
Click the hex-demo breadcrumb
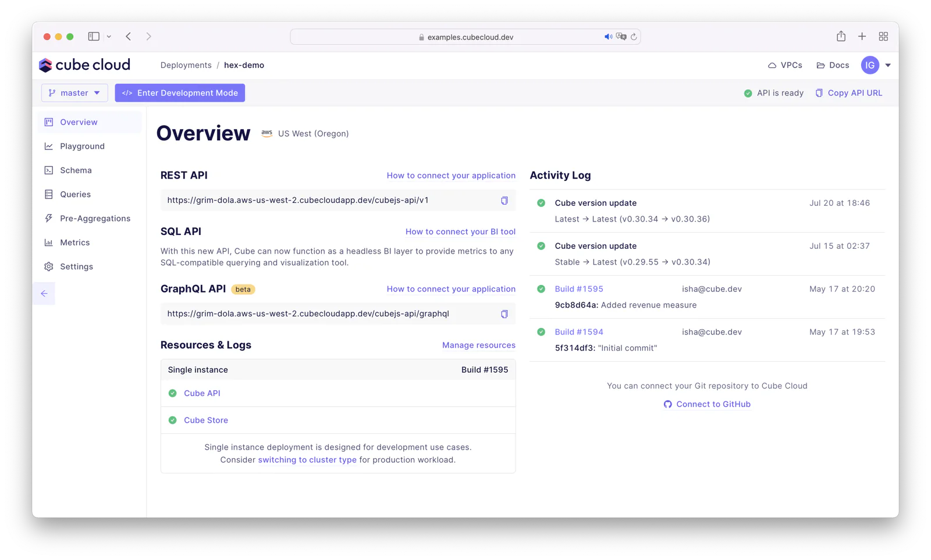(244, 65)
